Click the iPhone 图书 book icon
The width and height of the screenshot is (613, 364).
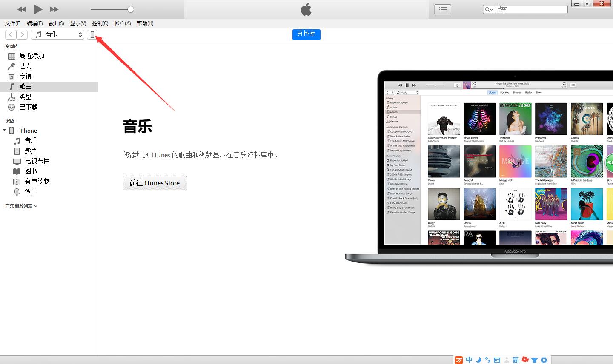pos(17,171)
